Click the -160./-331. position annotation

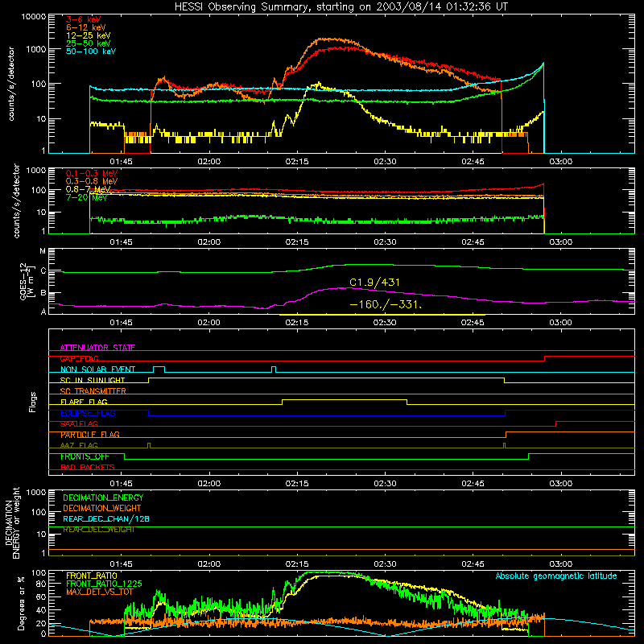386,305
